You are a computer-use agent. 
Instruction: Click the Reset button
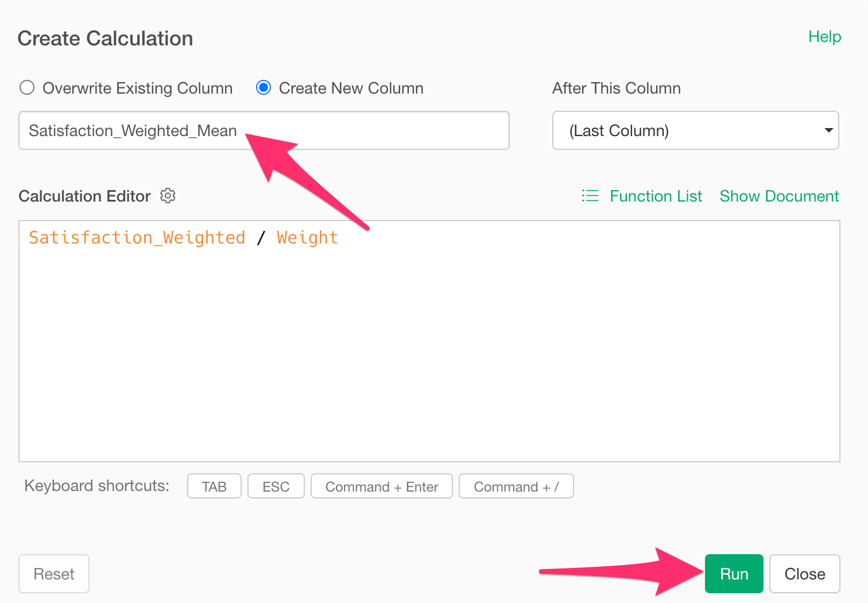(x=54, y=574)
